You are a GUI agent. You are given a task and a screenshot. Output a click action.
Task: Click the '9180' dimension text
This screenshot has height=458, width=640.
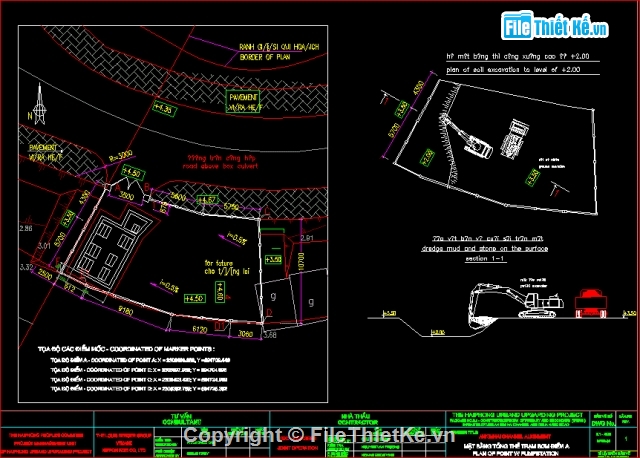point(125,311)
